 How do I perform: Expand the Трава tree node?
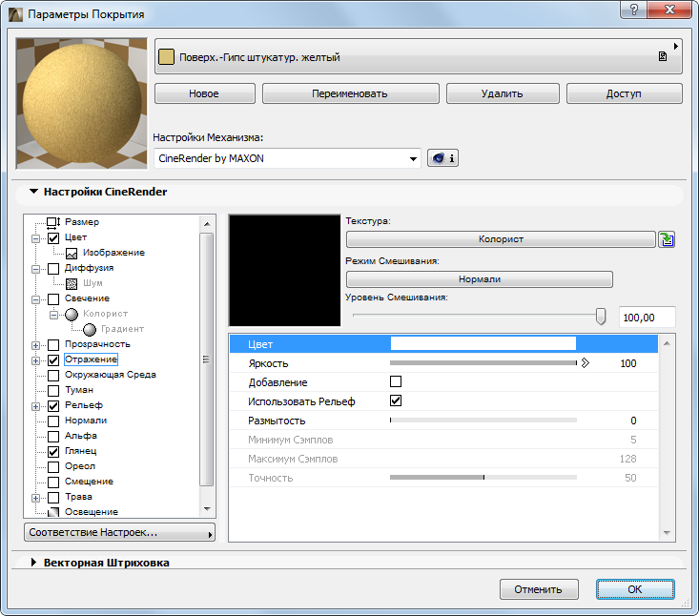(x=35, y=498)
